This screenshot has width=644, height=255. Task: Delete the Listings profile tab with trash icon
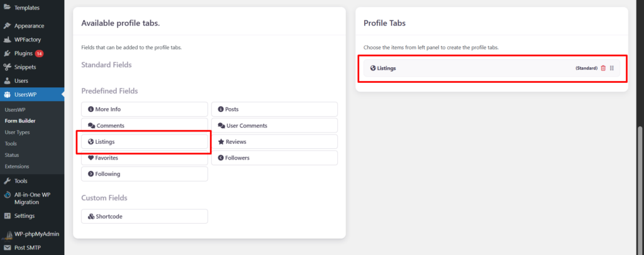click(603, 68)
